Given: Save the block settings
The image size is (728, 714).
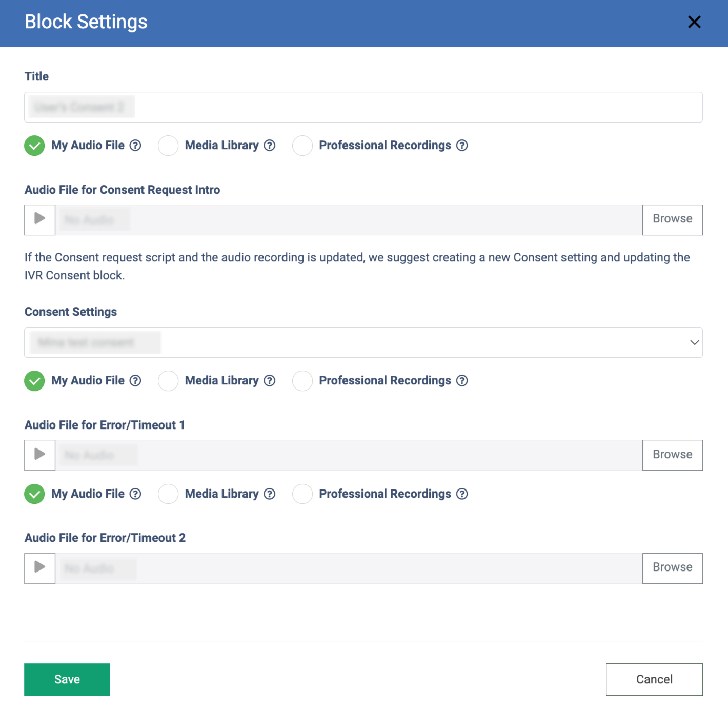Looking at the screenshot, I should 67,679.
